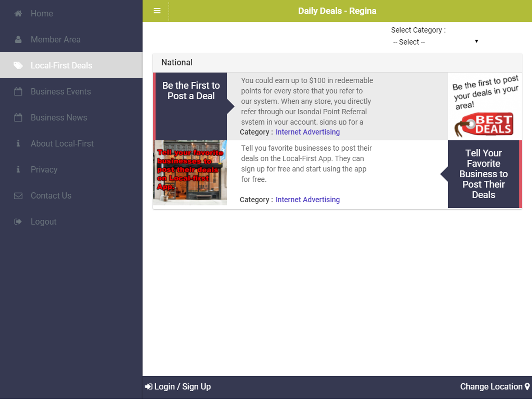Click Change Location link
Image resolution: width=532 pixels, height=399 pixels.
pyautogui.click(x=495, y=387)
